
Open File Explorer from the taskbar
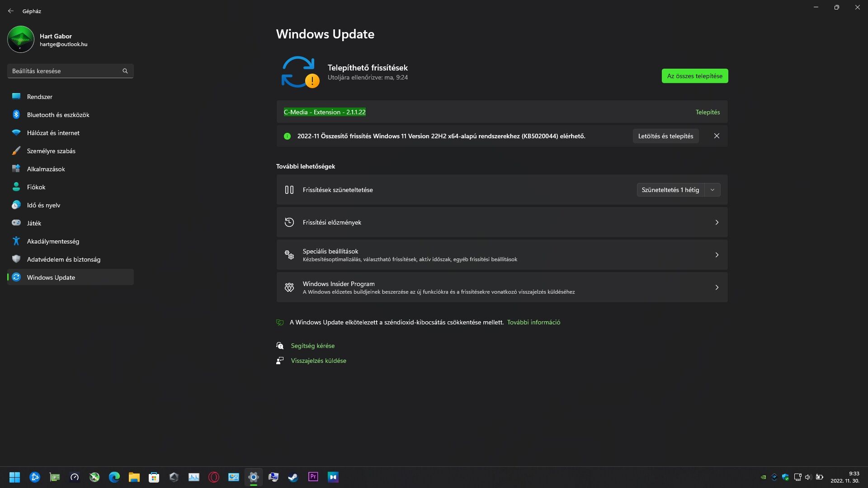tap(134, 477)
